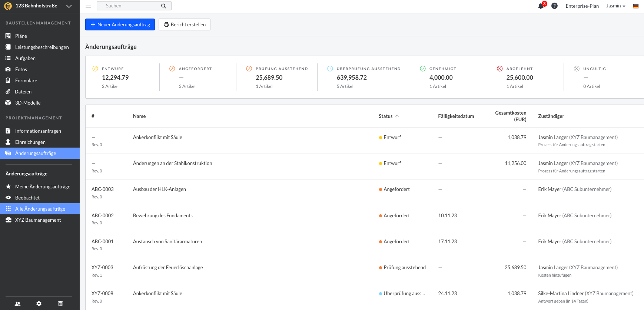The height and width of the screenshot is (310, 644).
Task: Open trash bin icon at sidebar bottom
Action: 60,304
